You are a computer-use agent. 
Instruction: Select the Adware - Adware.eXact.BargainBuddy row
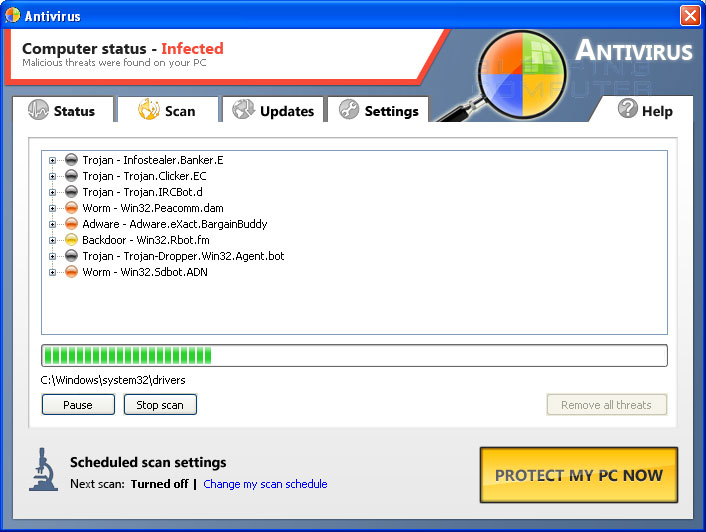(x=175, y=224)
